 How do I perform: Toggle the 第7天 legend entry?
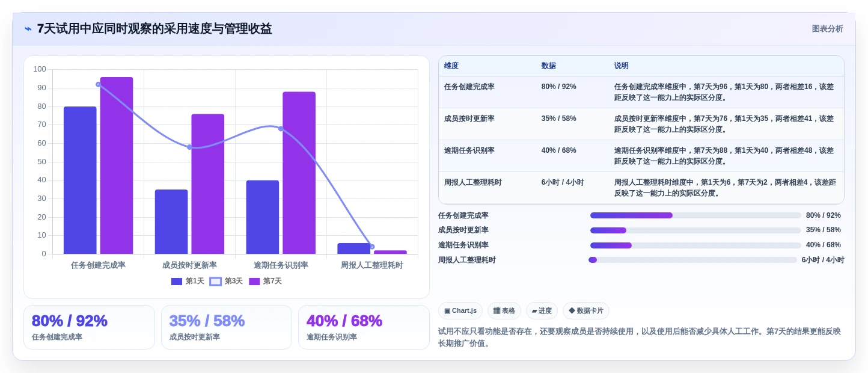tap(265, 281)
